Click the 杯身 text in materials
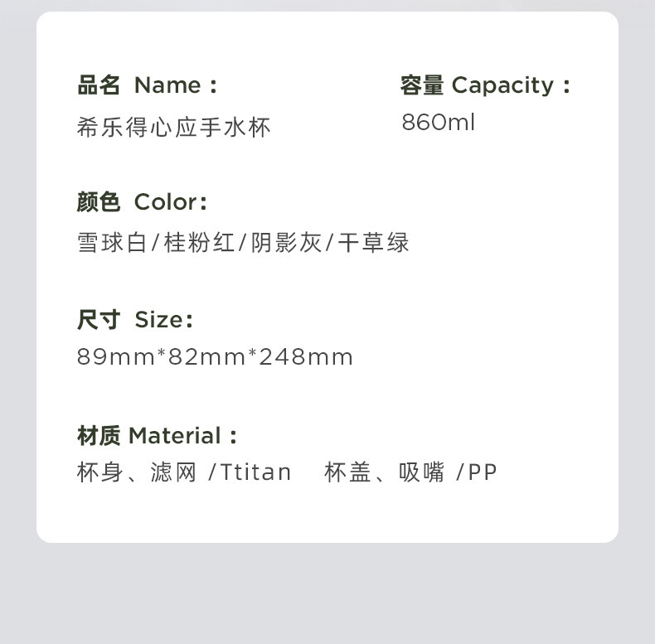The image size is (655, 644). [100, 472]
